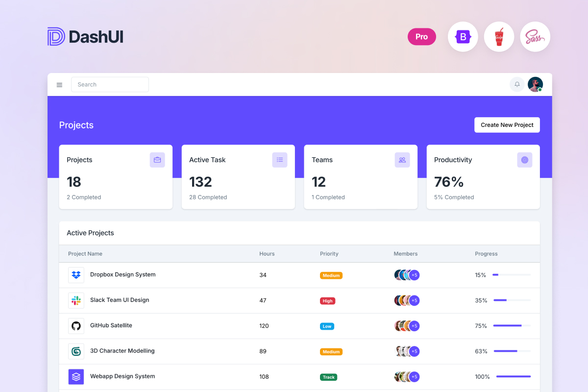Viewport: 588px width, 392px height.
Task: Click +5 members in GitHub row
Action: 414,326
